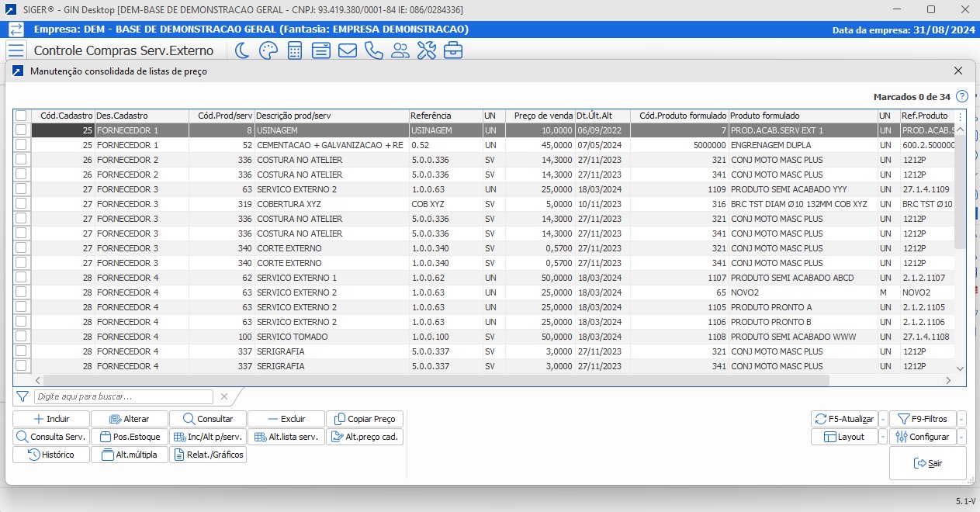Sort by the Preço de venda column header
This screenshot has height=512, width=980.
pyautogui.click(x=543, y=116)
